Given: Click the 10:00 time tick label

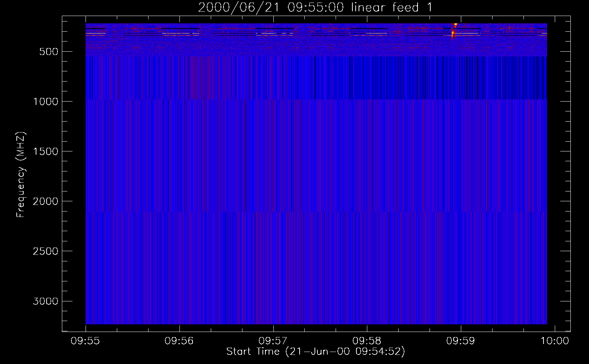Looking at the screenshot, I should coord(554,341).
